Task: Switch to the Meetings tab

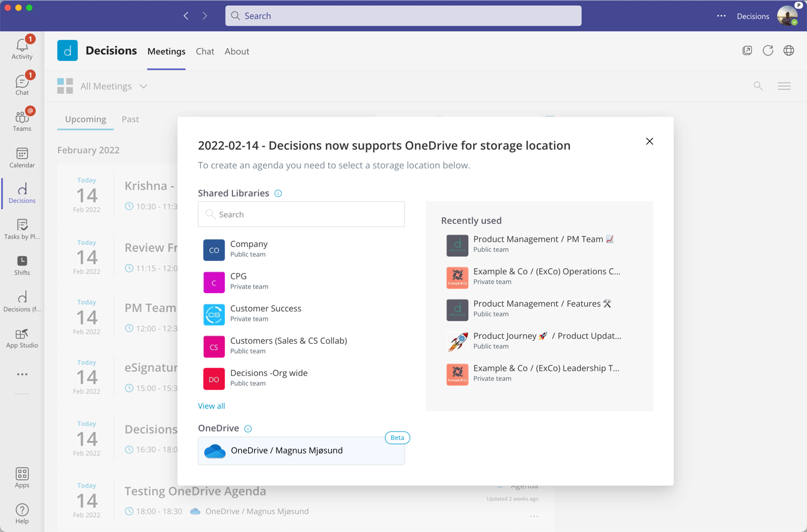Action: (x=166, y=52)
